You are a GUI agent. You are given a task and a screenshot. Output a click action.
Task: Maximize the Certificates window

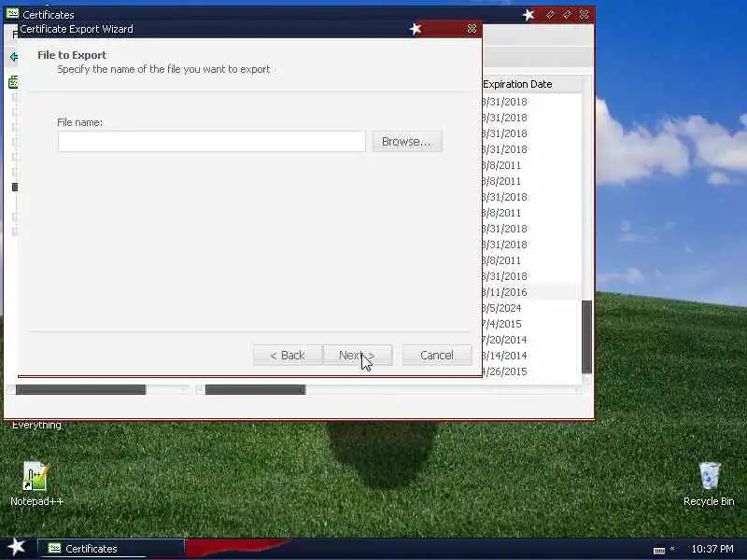[567, 15]
